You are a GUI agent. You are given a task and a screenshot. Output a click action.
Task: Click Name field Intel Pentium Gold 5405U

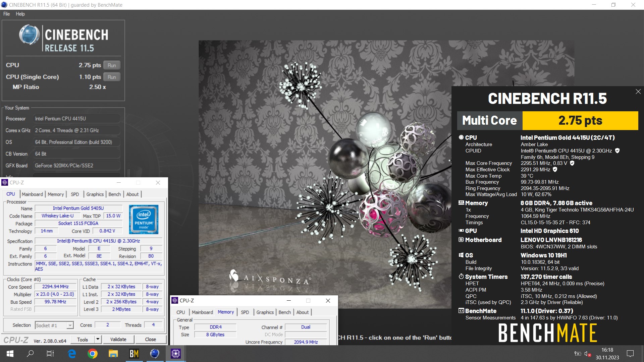(x=78, y=208)
